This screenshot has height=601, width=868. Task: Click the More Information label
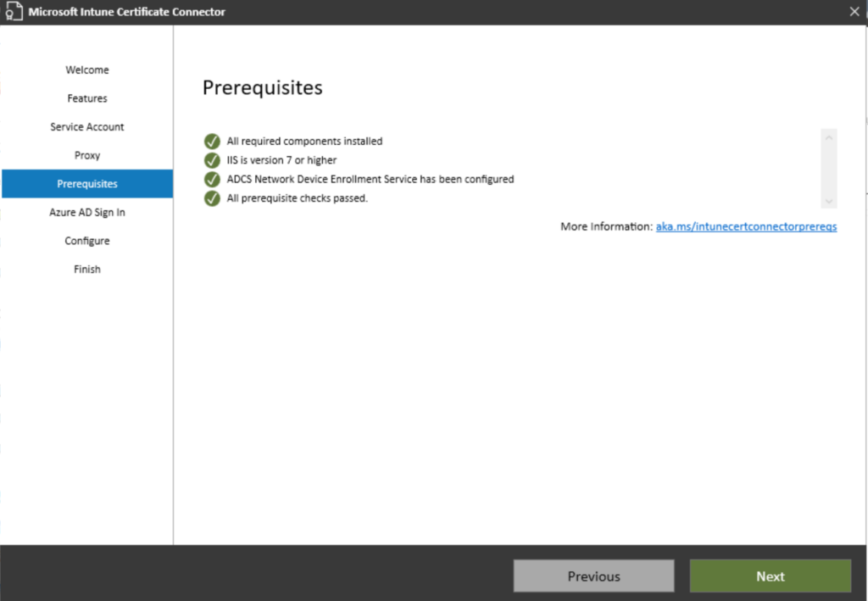[607, 226]
